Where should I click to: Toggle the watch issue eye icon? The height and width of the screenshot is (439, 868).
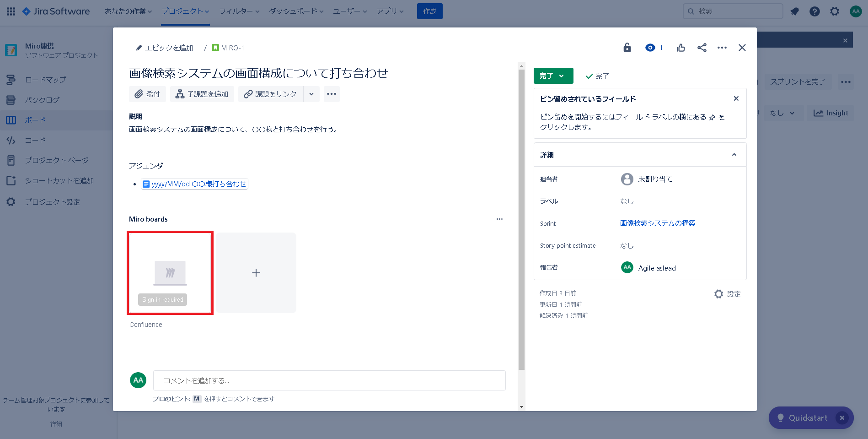(x=650, y=48)
